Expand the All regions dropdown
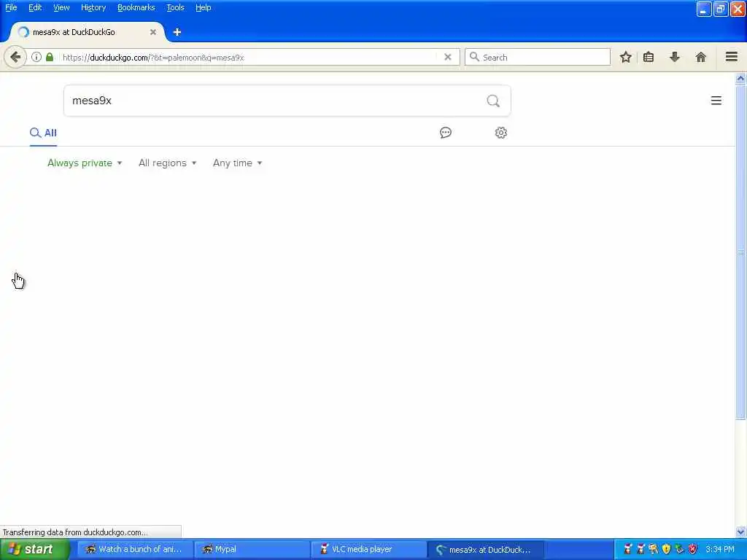The image size is (747, 560). pyautogui.click(x=167, y=163)
